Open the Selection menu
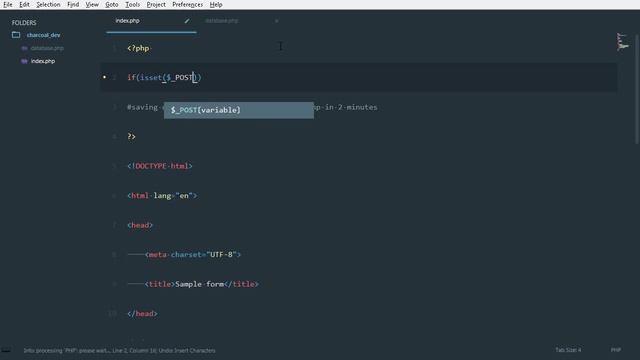 pyautogui.click(x=48, y=4)
